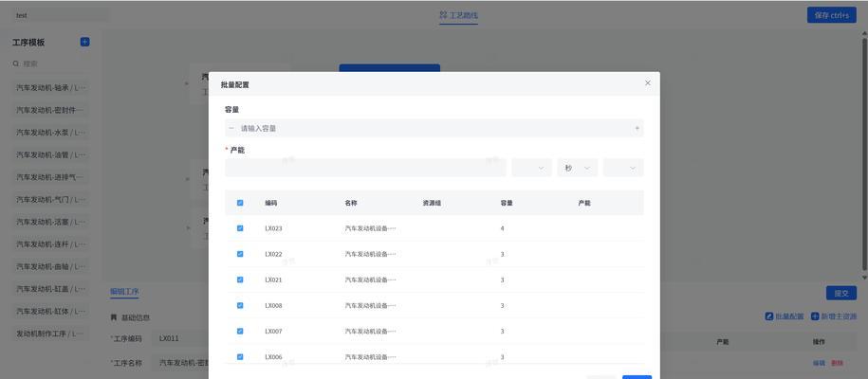Click the 资源组 column header
Image resolution: width=868 pixels, height=379 pixels.
pos(432,203)
